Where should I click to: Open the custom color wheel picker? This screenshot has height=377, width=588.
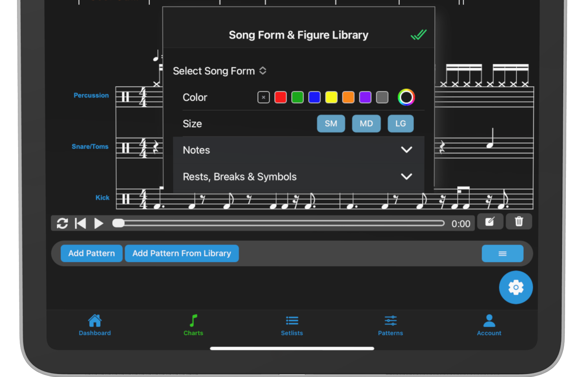click(406, 97)
